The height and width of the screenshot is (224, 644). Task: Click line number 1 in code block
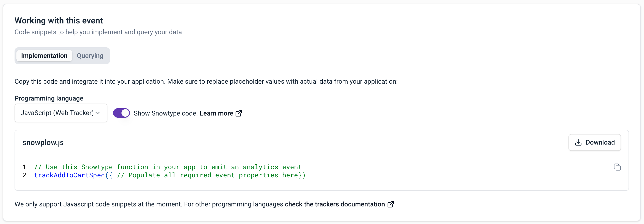[24, 167]
